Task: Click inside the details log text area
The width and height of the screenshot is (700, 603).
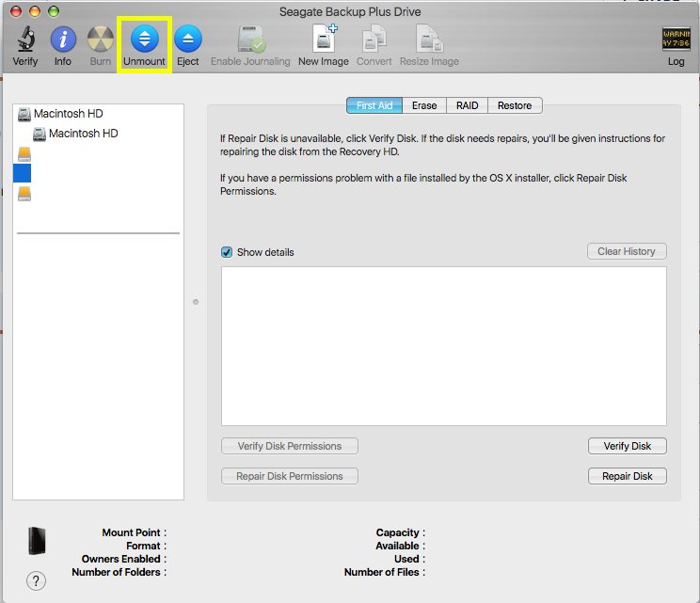Action: pos(444,346)
